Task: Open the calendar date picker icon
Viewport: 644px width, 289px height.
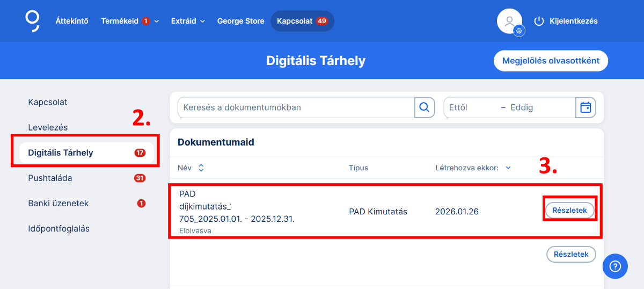Action: pos(586,107)
